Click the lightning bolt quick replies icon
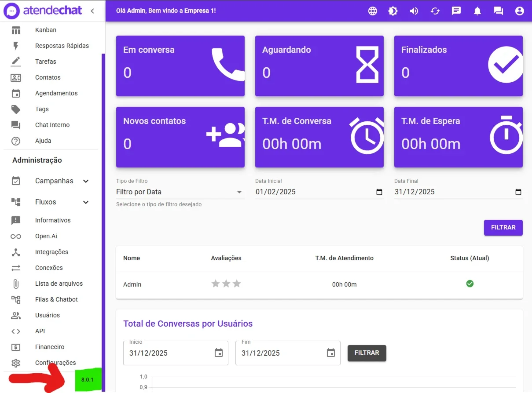The width and height of the screenshot is (532, 393). point(16,46)
